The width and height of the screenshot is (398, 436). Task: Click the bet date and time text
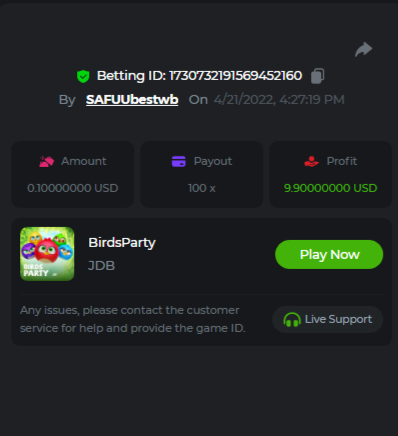279,99
